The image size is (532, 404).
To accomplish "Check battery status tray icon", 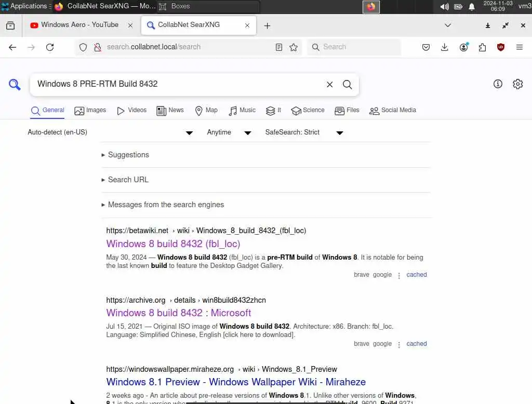I will tap(458, 7).
